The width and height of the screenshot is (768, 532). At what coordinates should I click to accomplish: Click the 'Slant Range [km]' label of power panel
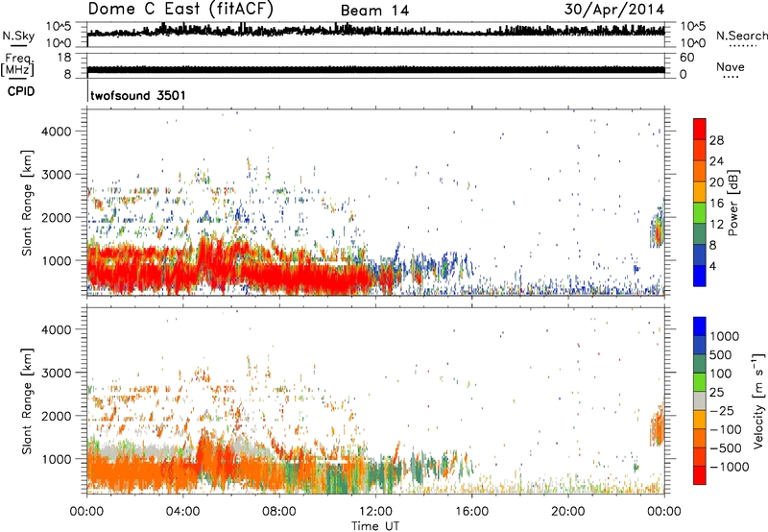[27, 203]
